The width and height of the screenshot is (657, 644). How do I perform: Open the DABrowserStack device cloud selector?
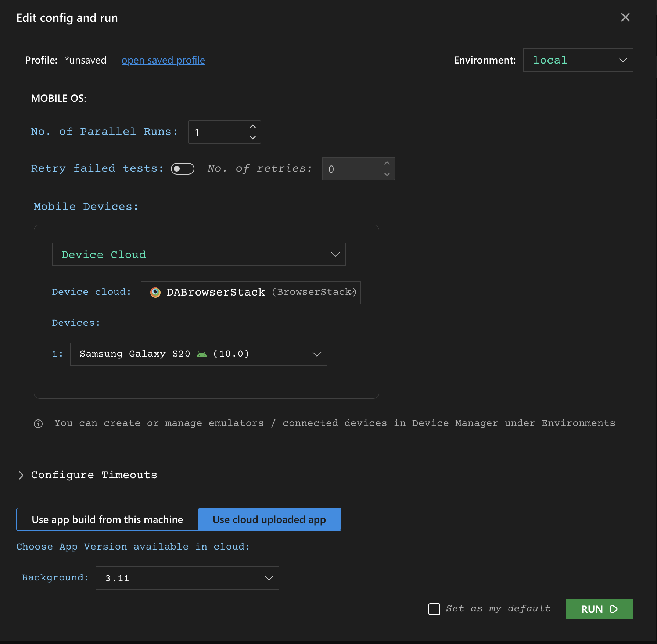[x=251, y=293]
